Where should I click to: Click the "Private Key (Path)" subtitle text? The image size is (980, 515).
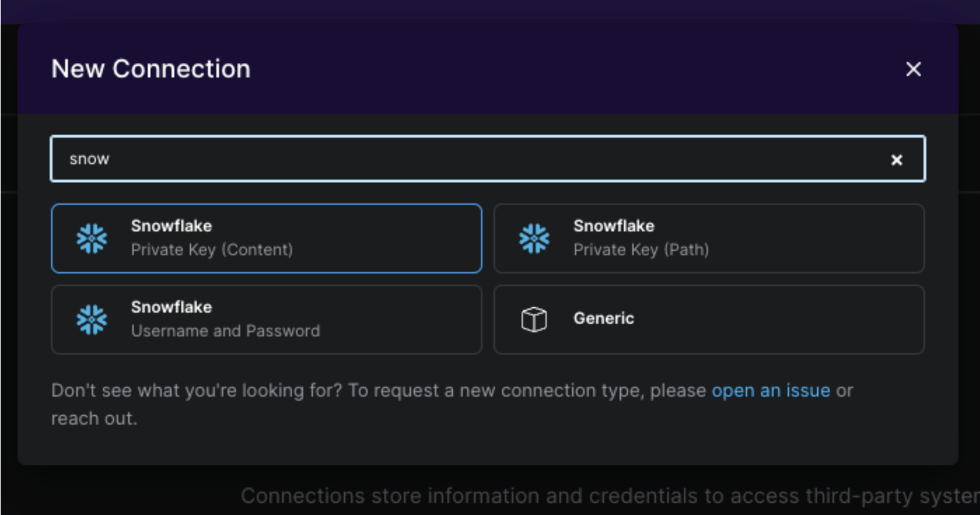pos(641,250)
